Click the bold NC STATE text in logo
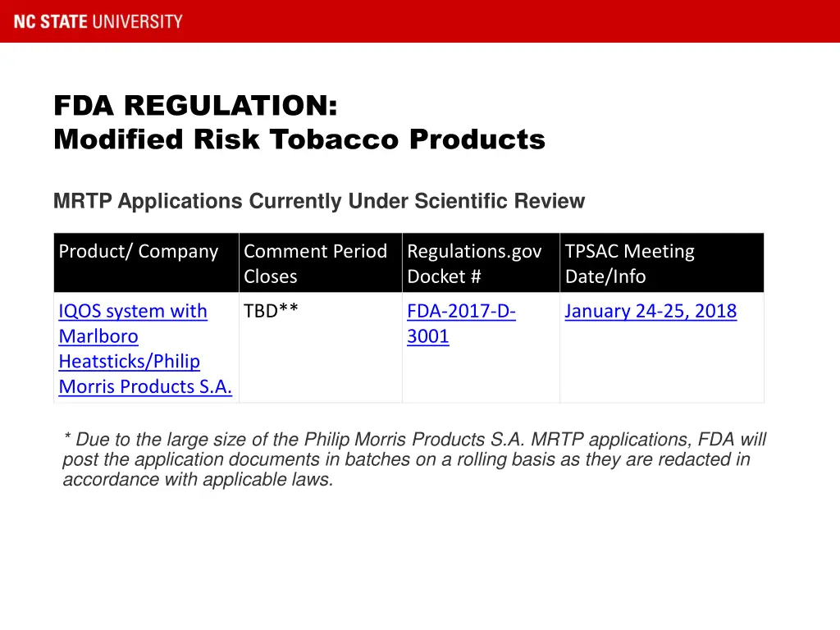 click(52, 21)
